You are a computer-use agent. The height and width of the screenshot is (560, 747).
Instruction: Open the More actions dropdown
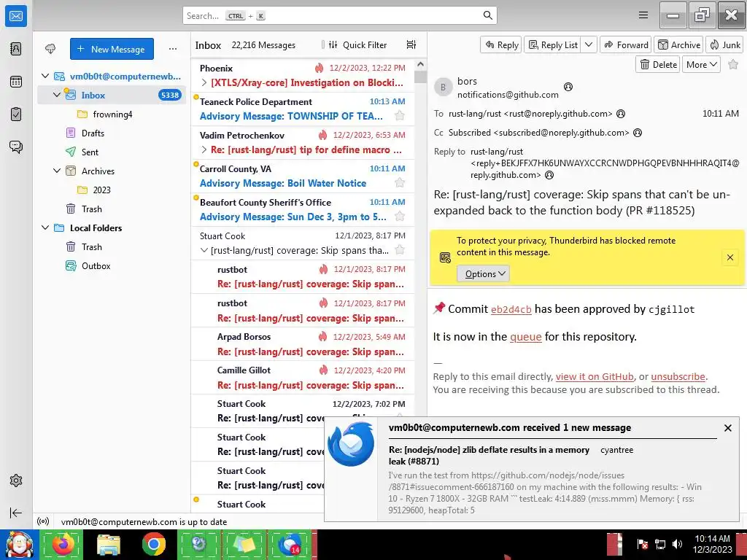pyautogui.click(x=701, y=64)
